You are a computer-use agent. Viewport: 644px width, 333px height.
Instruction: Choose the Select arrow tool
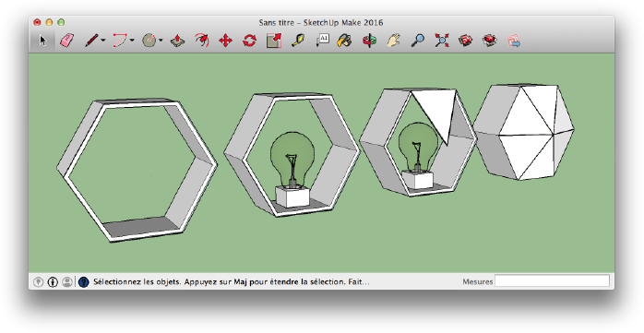click(x=43, y=41)
